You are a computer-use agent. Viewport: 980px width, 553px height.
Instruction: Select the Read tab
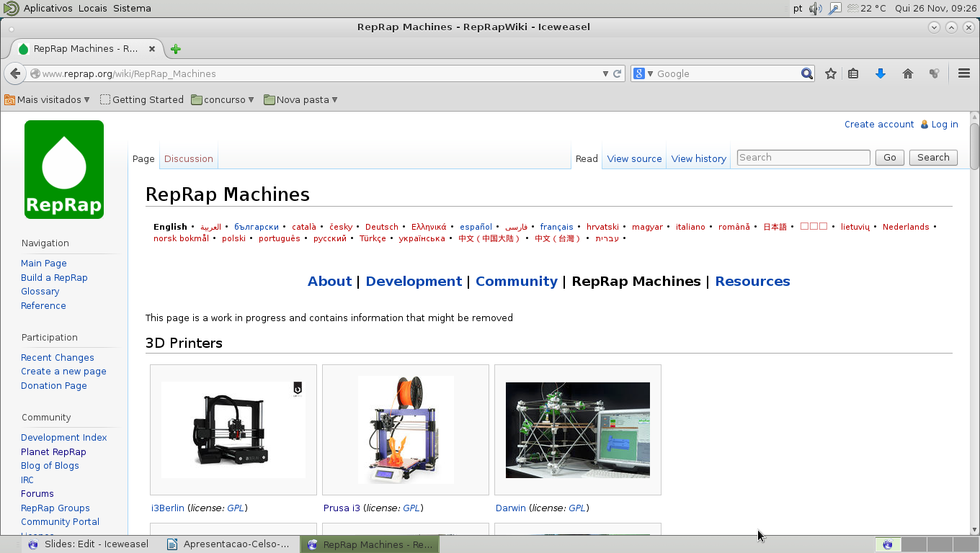(587, 158)
